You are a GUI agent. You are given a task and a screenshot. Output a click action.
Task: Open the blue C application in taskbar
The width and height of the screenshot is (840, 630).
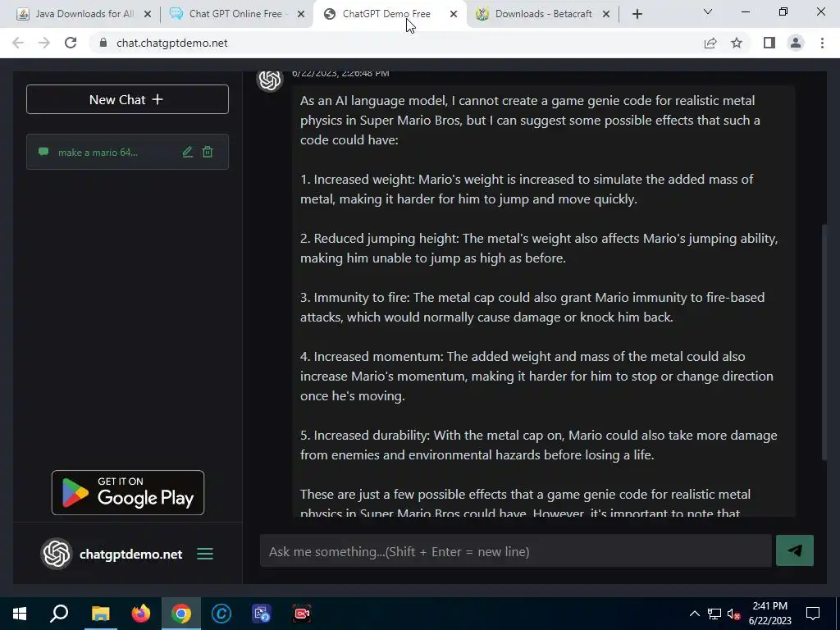tap(221, 614)
